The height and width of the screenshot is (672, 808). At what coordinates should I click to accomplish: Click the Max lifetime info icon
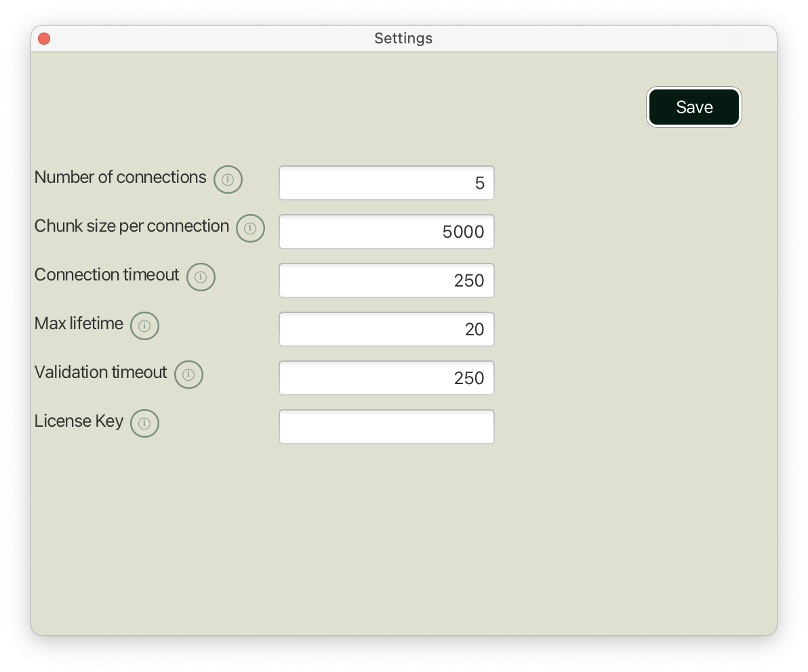(x=144, y=326)
